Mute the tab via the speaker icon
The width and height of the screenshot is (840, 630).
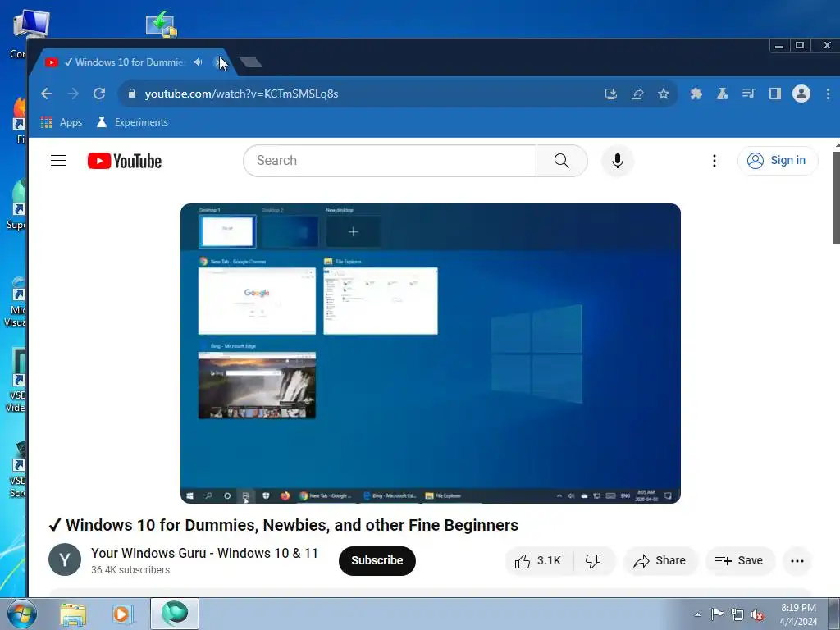point(199,62)
